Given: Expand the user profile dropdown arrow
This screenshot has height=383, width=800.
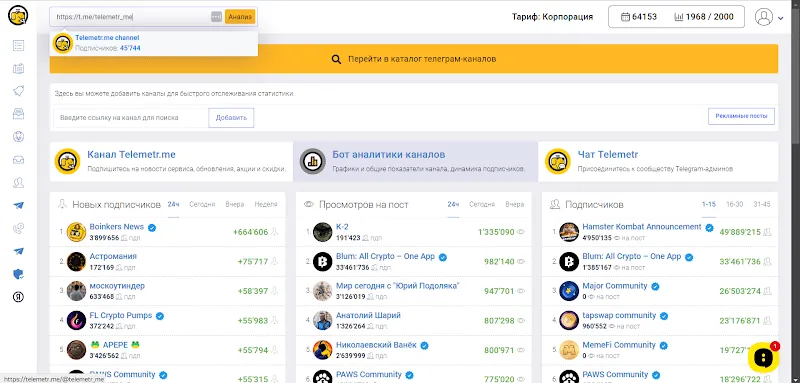Looking at the screenshot, I should coord(781,18).
